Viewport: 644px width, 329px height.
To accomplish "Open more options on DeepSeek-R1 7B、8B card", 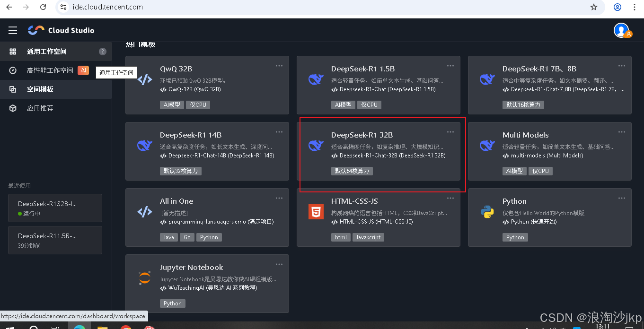I will coord(622,66).
